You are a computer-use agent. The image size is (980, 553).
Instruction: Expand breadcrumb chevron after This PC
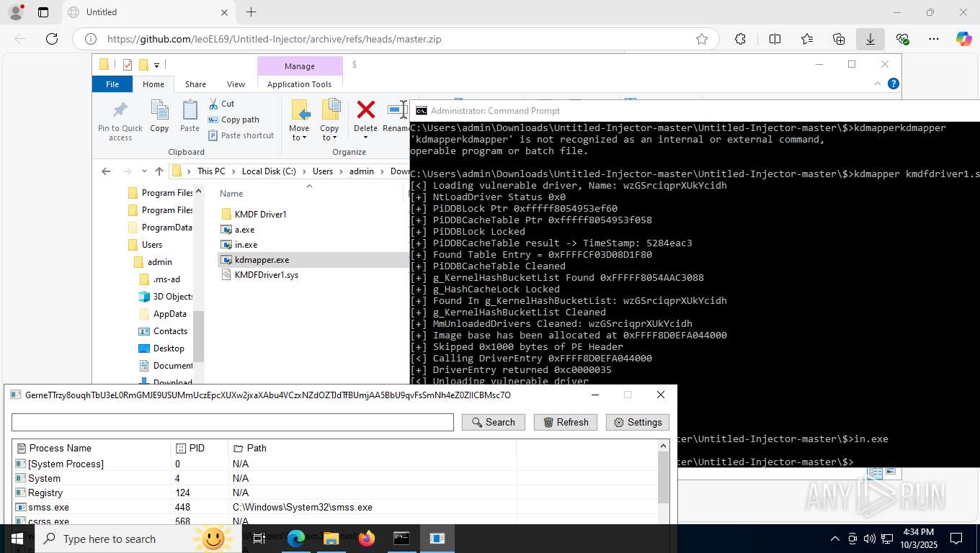[x=233, y=171]
